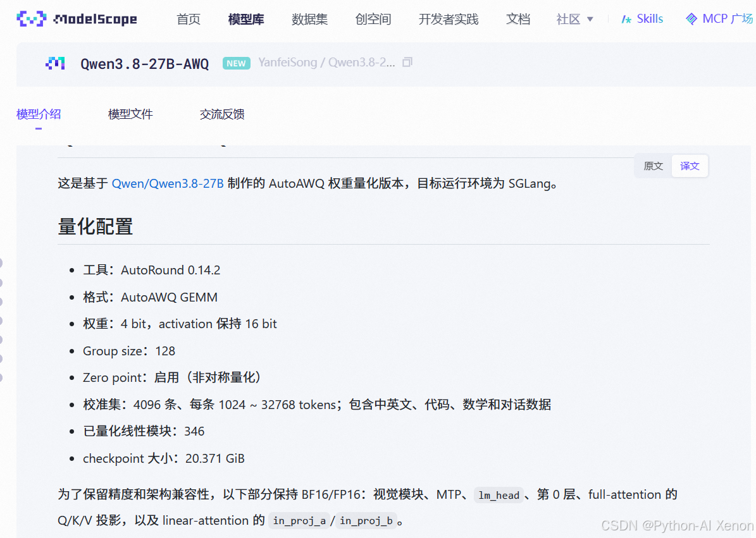This screenshot has width=756, height=538.
Task: Click the in_proj_a code label
Action: click(x=299, y=521)
